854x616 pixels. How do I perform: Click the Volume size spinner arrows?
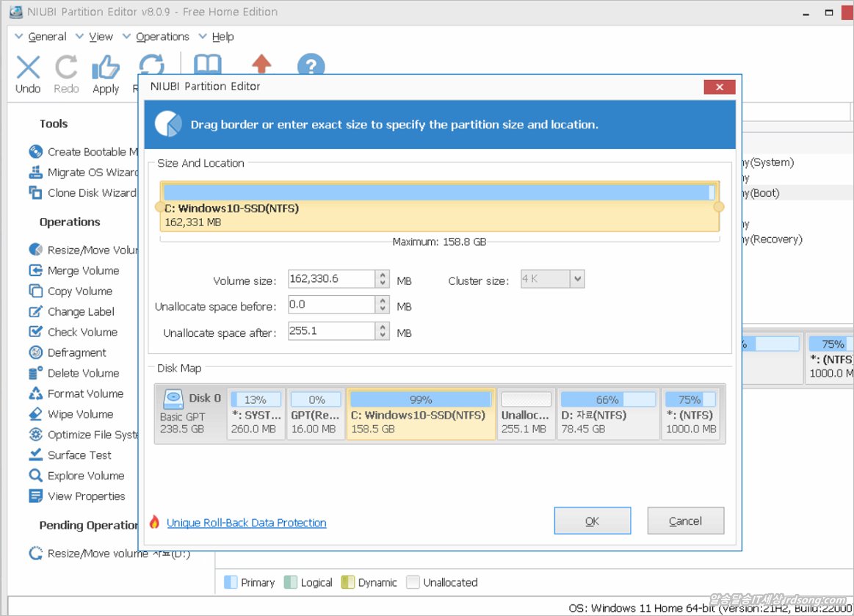click(x=383, y=280)
